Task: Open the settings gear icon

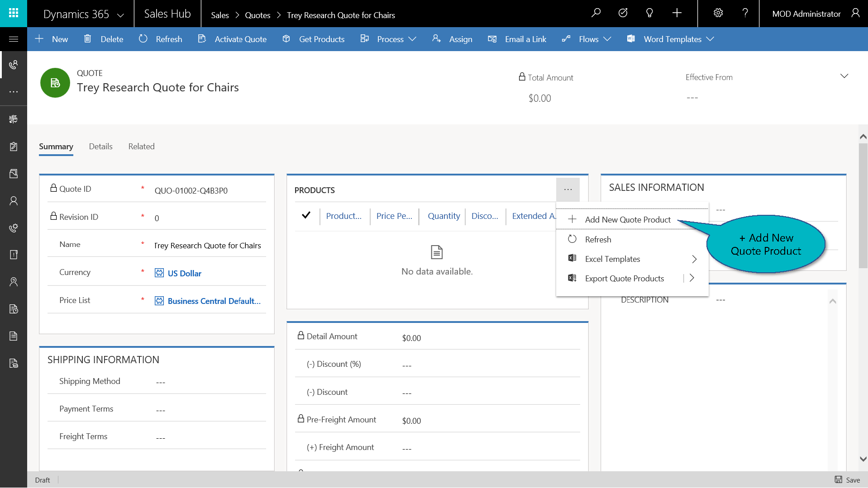Action: pyautogui.click(x=718, y=13)
